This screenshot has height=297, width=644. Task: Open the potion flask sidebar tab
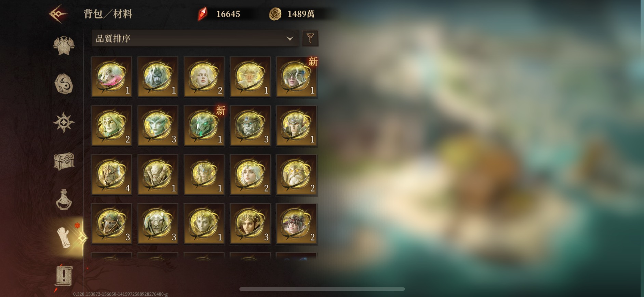point(64,200)
